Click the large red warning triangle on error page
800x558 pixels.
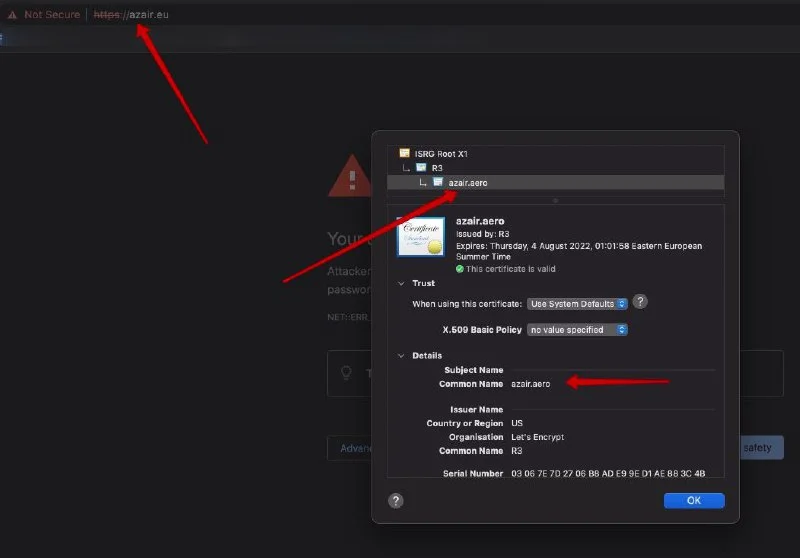(x=349, y=177)
